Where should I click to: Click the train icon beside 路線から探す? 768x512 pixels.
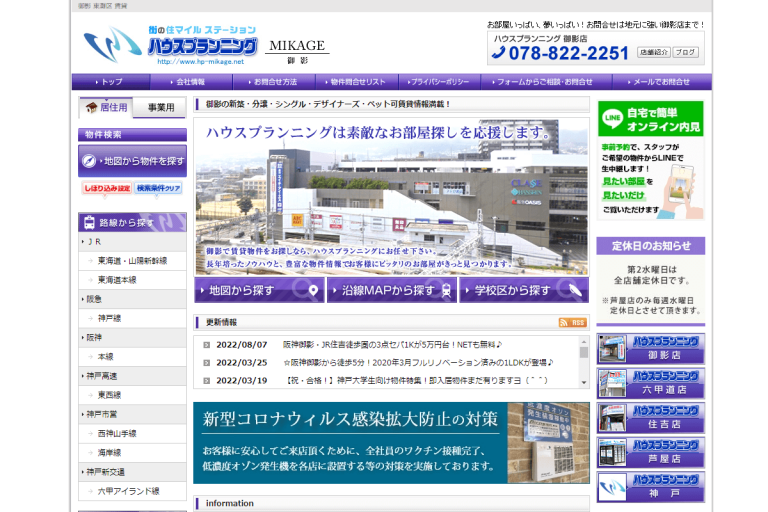[89, 222]
